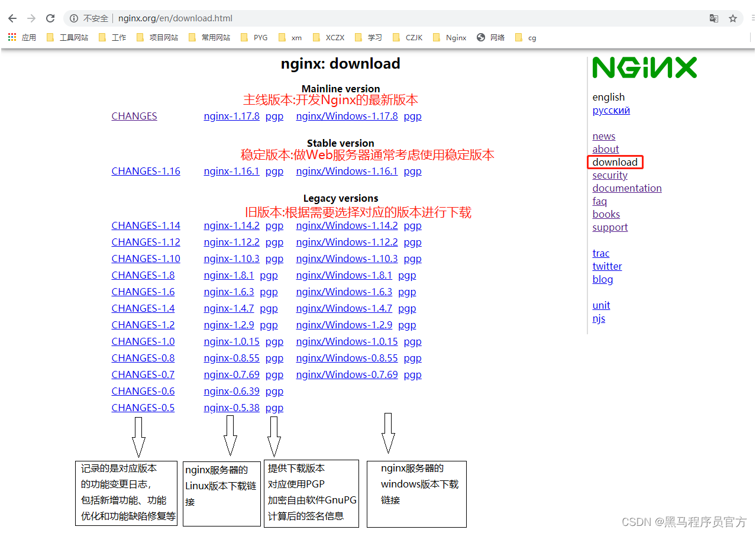
Task: Open the faq page link
Action: (600, 201)
